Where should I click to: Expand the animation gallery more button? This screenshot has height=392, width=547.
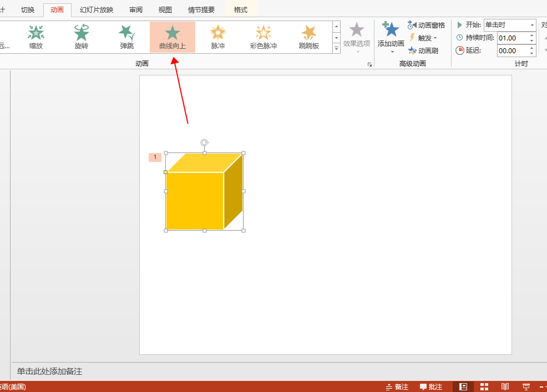click(336, 49)
